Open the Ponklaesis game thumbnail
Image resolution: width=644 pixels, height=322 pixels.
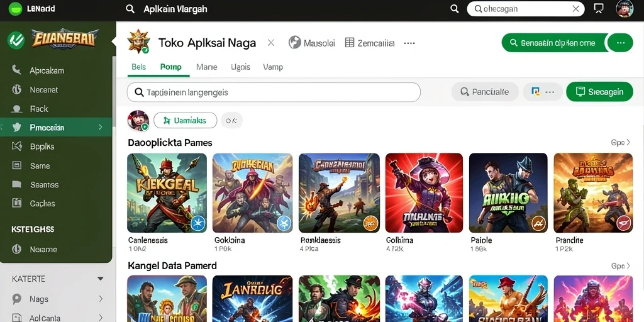(339, 193)
